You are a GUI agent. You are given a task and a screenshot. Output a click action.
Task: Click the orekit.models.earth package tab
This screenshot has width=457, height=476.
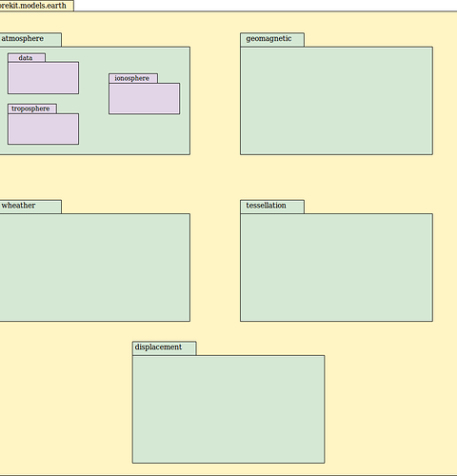pyautogui.click(x=36, y=6)
